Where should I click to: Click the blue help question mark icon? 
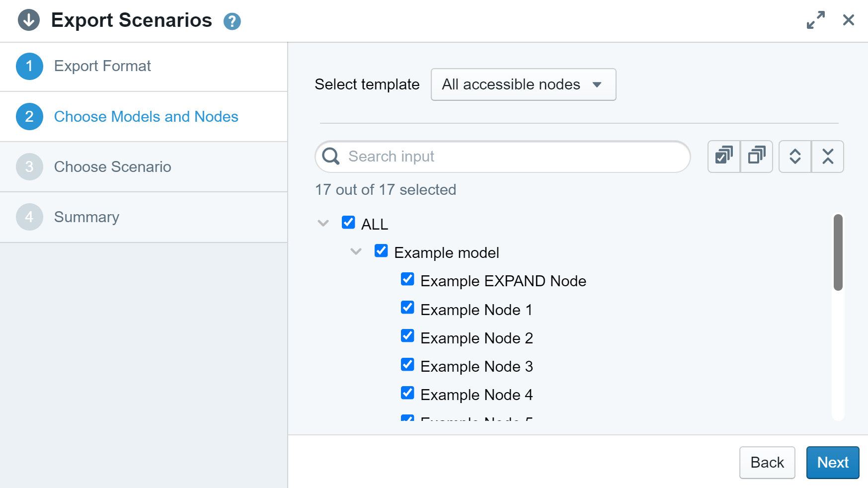232,21
